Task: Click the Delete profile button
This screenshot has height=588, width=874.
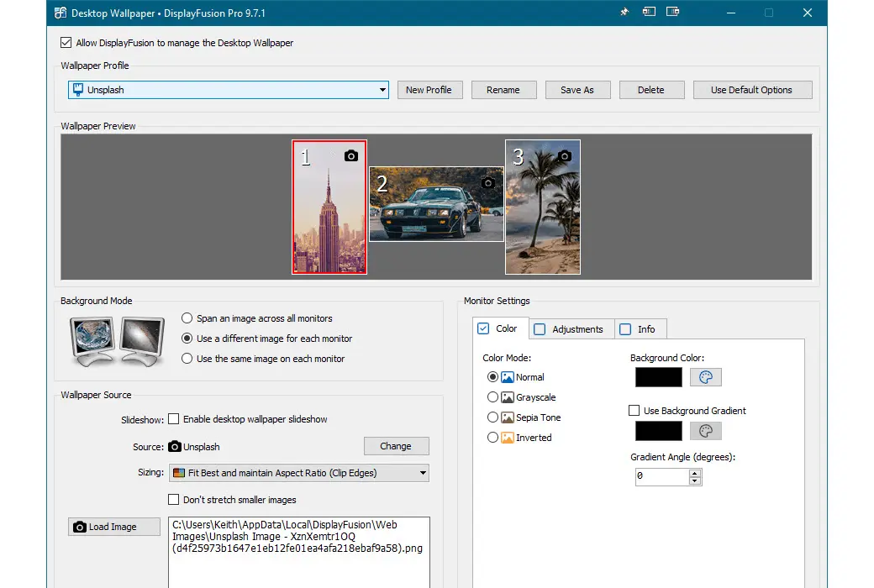Action: (x=651, y=90)
